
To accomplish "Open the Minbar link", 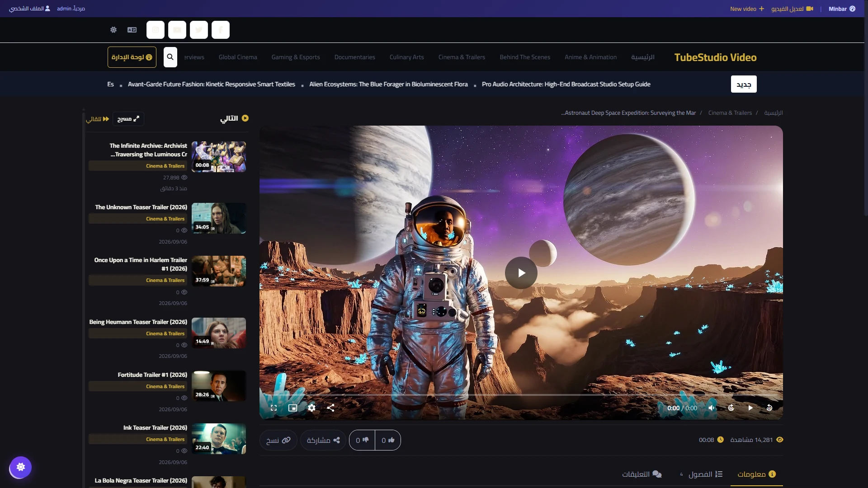I will point(842,9).
